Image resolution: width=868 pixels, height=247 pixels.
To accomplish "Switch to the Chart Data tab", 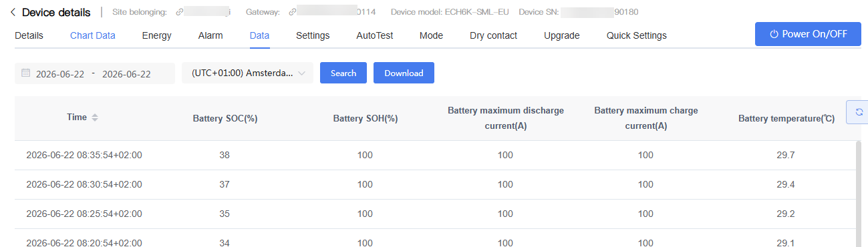I will coord(93,35).
